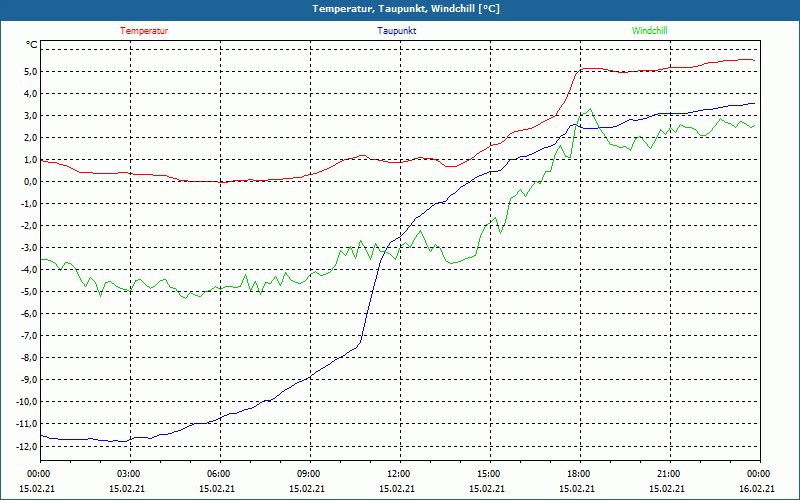Click the '00:00' time label above 16.02.21
The width and height of the screenshot is (800, 500).
click(x=757, y=474)
